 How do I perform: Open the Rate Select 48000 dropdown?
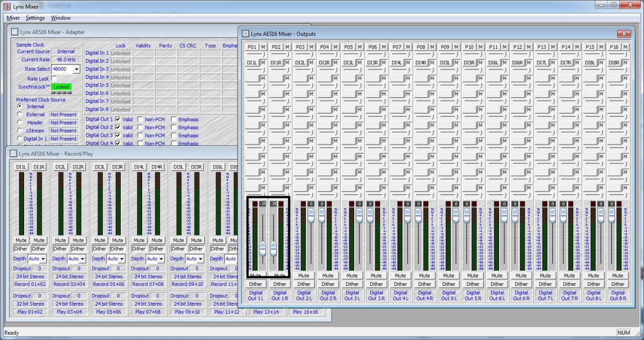point(76,69)
